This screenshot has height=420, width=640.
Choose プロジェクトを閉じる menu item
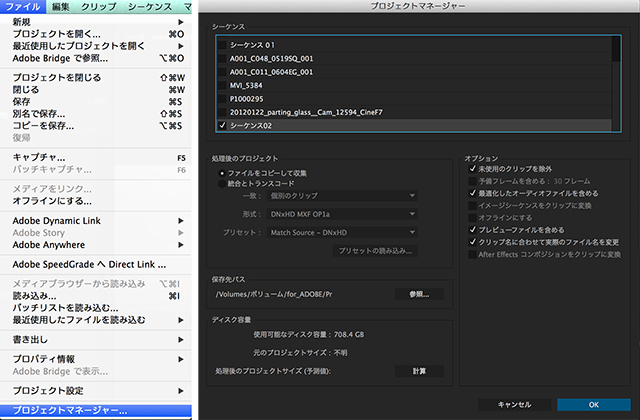[x=96, y=78]
